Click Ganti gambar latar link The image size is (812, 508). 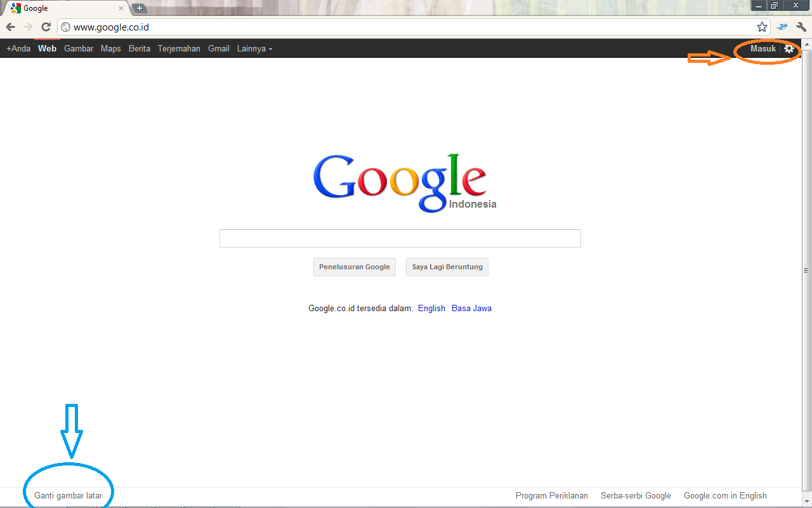tap(68, 495)
